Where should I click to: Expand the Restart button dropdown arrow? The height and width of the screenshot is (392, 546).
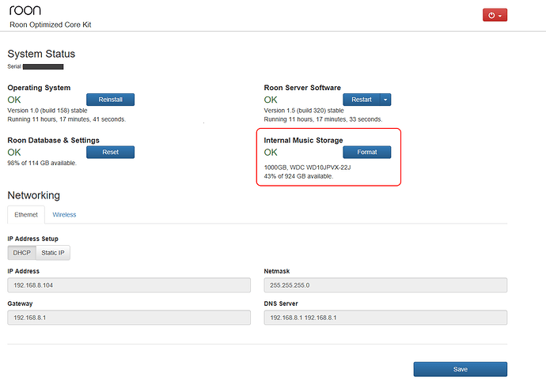(385, 100)
